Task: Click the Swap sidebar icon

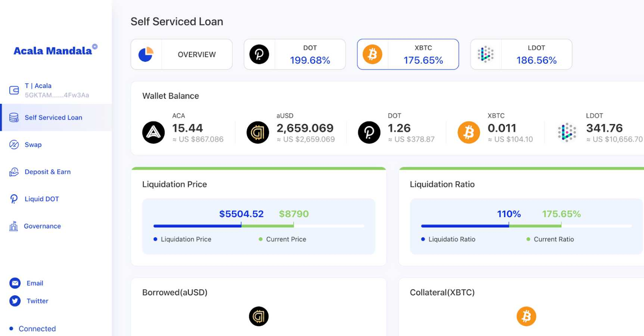Action: pyautogui.click(x=14, y=144)
